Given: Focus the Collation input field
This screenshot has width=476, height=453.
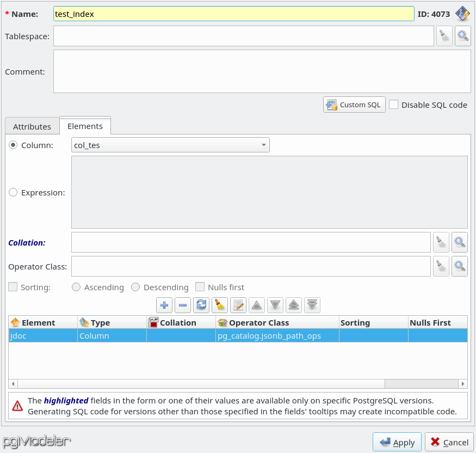Looking at the screenshot, I should (251, 242).
